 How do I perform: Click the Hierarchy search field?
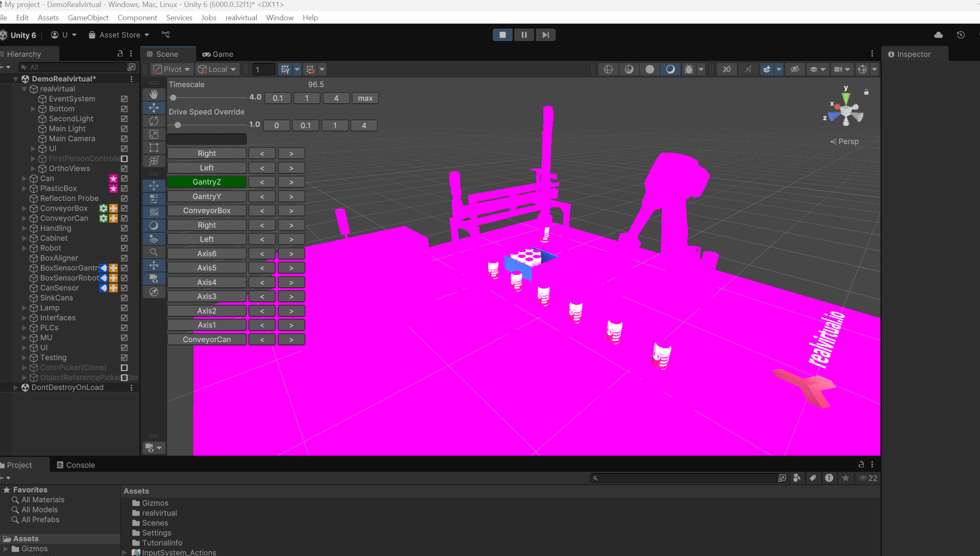(71, 67)
